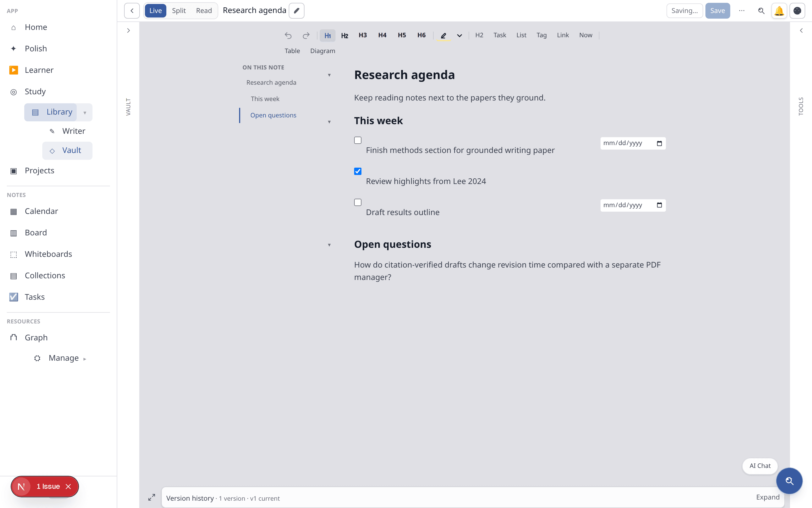Apply H1 heading format
This screenshot has height=508, width=812.
coord(328,35)
